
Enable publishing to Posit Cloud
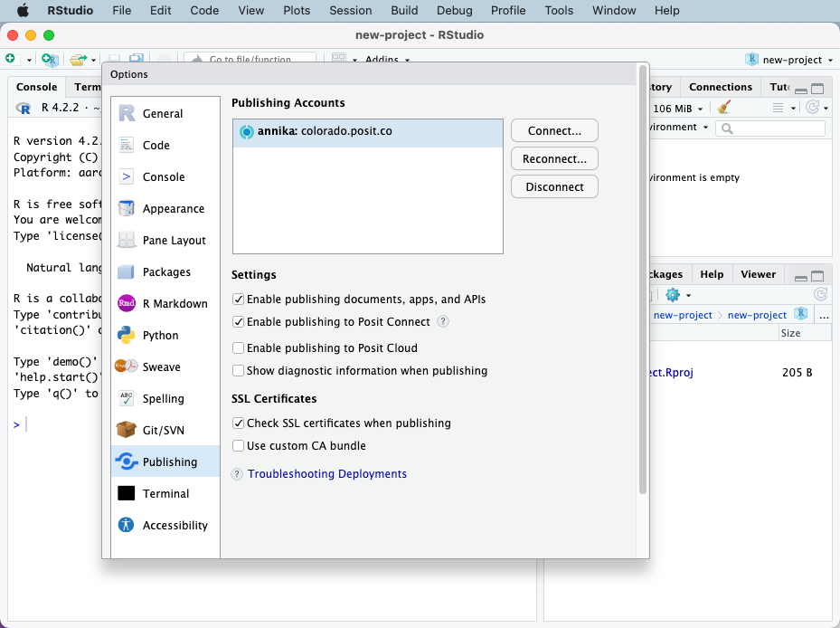[239, 348]
